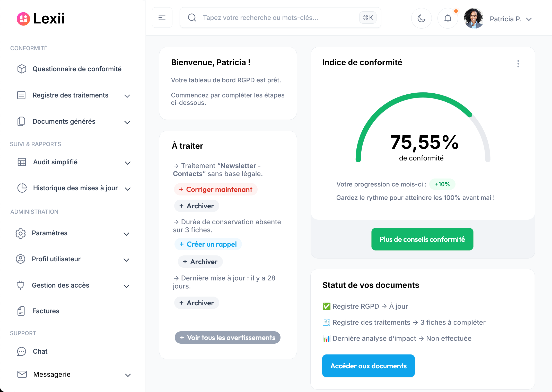Click the Paramètres gear icon
The width and height of the screenshot is (552, 392).
coord(21,233)
